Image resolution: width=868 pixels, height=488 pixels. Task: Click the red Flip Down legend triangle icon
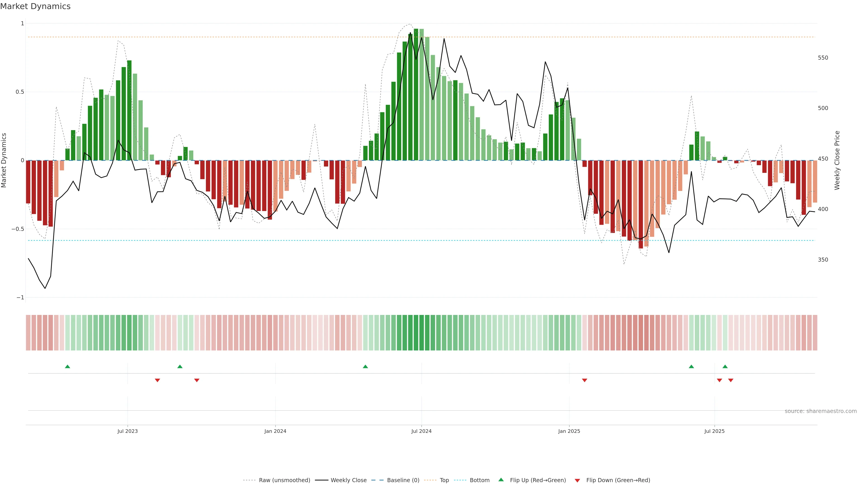coord(577,480)
